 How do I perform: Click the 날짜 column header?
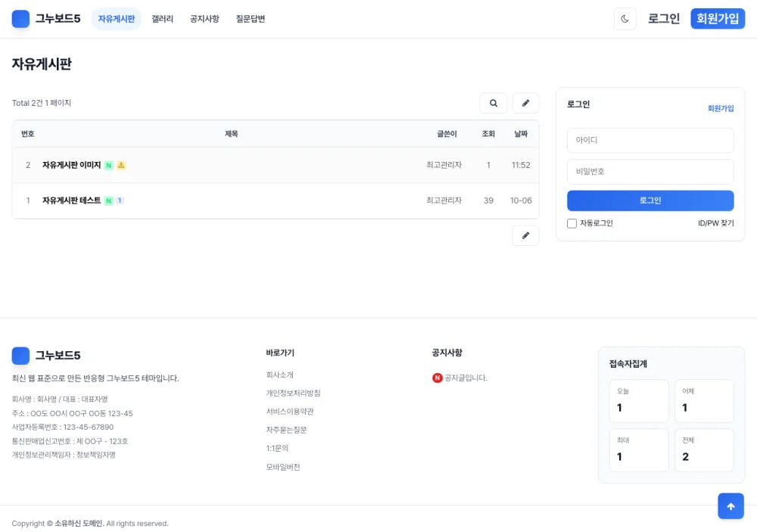tap(521, 134)
